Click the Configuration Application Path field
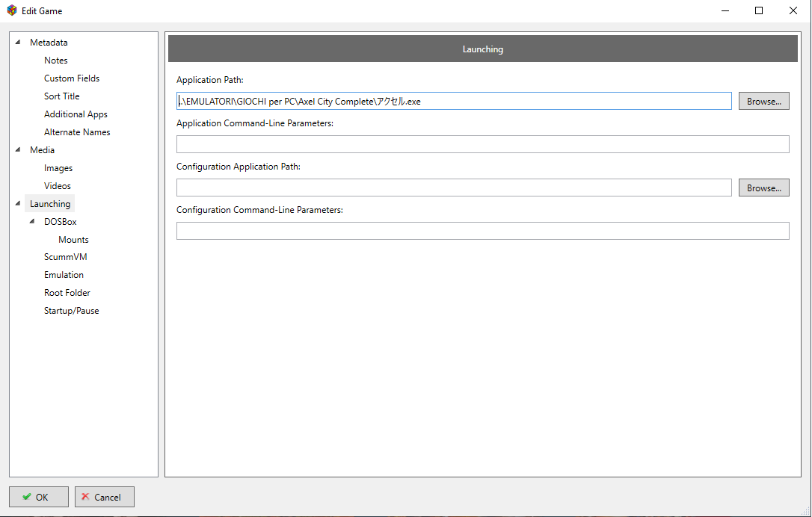The image size is (812, 517). [454, 188]
